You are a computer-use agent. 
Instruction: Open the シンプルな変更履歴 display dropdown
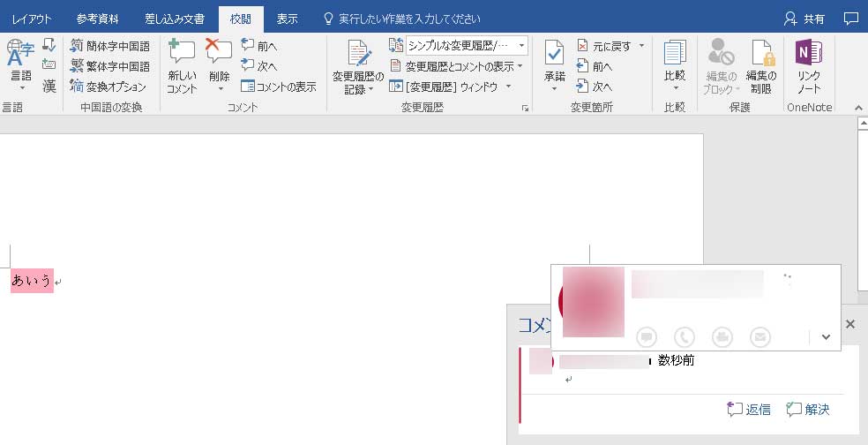(x=466, y=45)
